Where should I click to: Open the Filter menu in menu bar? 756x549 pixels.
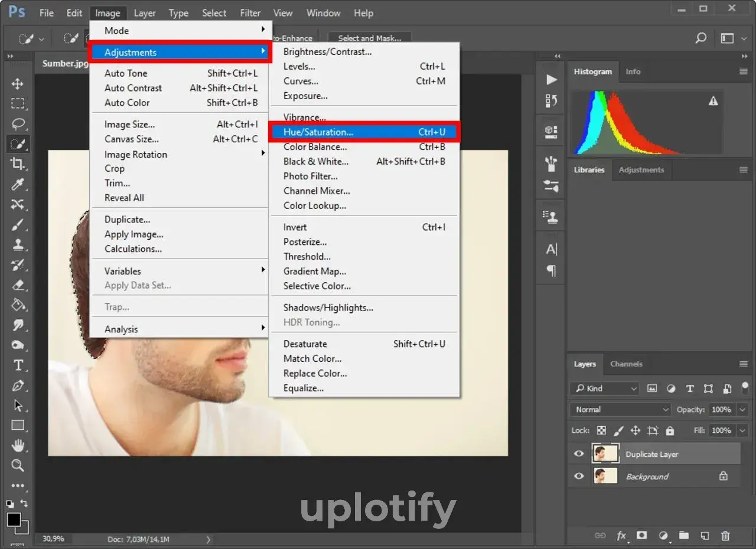pyautogui.click(x=250, y=13)
